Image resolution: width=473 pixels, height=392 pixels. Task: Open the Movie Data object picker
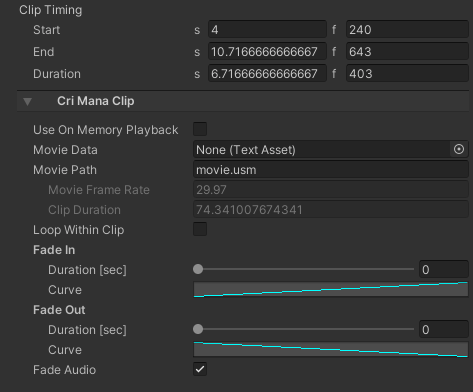[459, 149]
